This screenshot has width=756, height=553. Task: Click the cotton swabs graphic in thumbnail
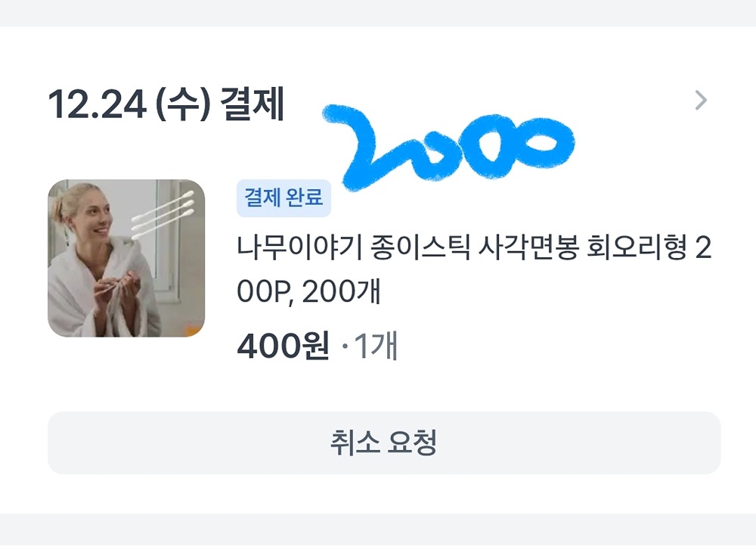tap(163, 214)
